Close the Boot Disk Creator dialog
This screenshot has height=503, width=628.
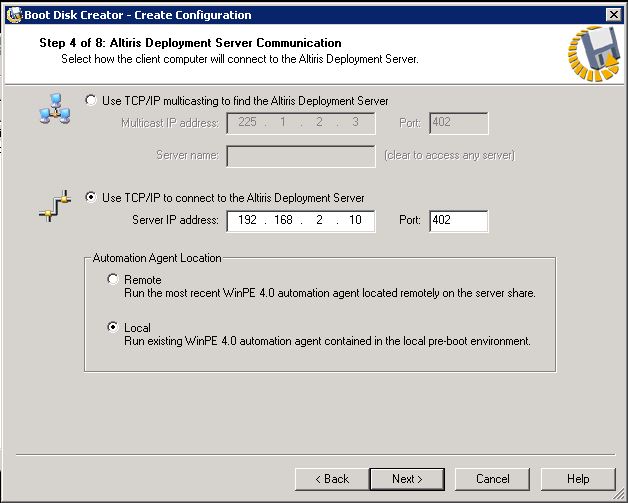click(x=613, y=15)
